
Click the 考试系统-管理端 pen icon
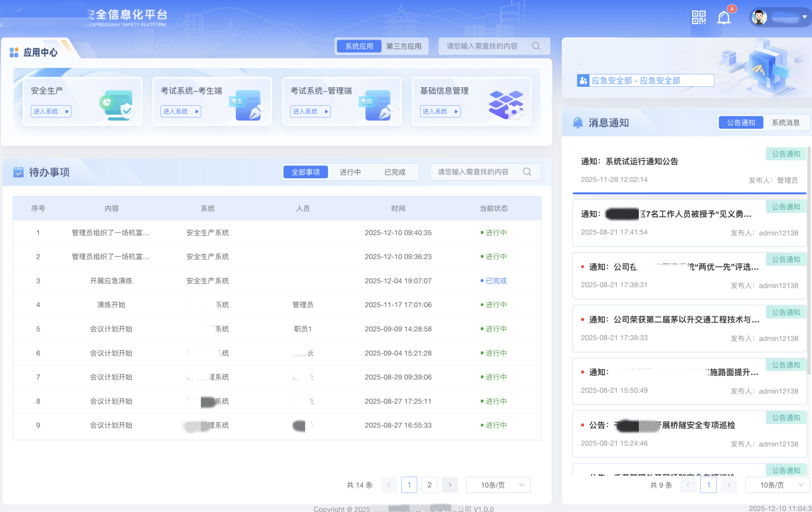pos(376,105)
